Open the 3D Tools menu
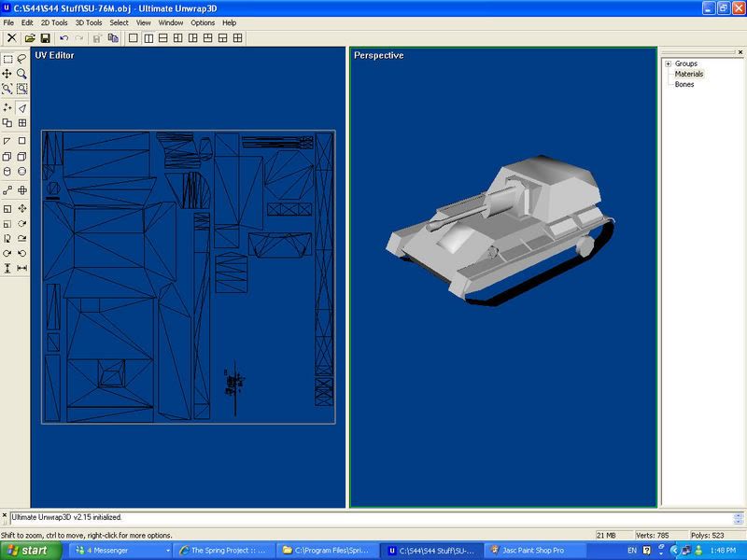 (x=89, y=22)
